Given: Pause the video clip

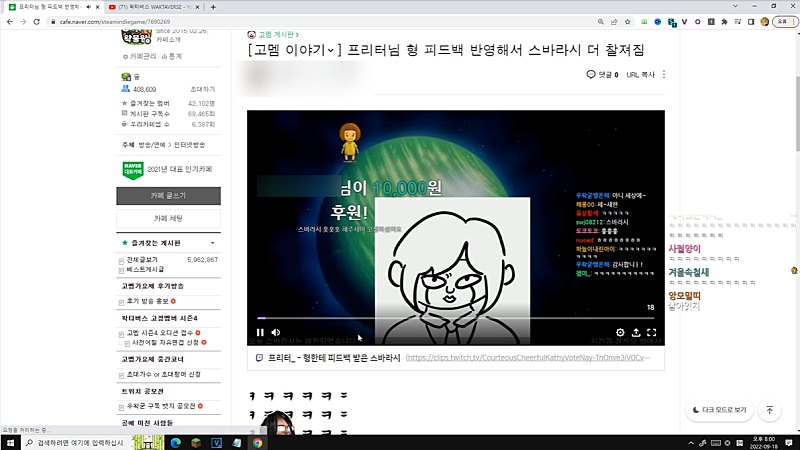Looking at the screenshot, I should [x=260, y=332].
